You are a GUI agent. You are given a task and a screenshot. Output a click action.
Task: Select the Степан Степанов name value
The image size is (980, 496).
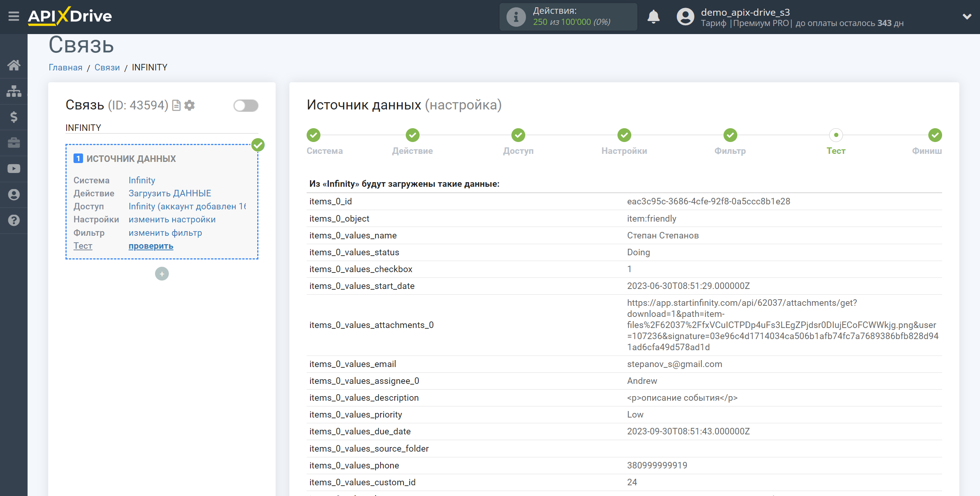(663, 235)
